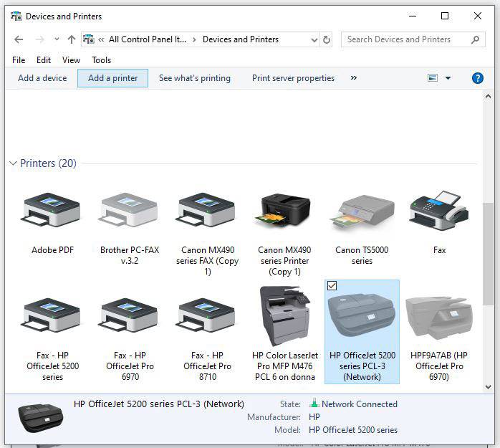Open the Tools menu
Image resolution: width=500 pixels, height=448 pixels.
(101, 60)
